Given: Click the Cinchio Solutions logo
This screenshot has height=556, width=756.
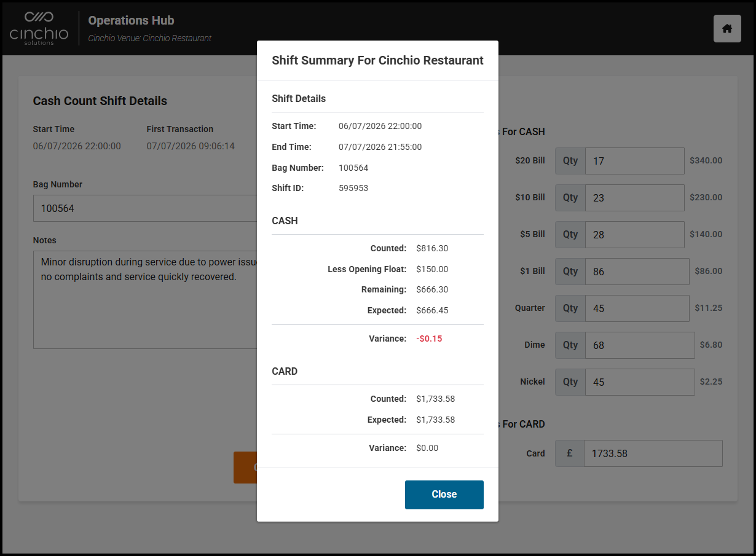Looking at the screenshot, I should pyautogui.click(x=39, y=28).
